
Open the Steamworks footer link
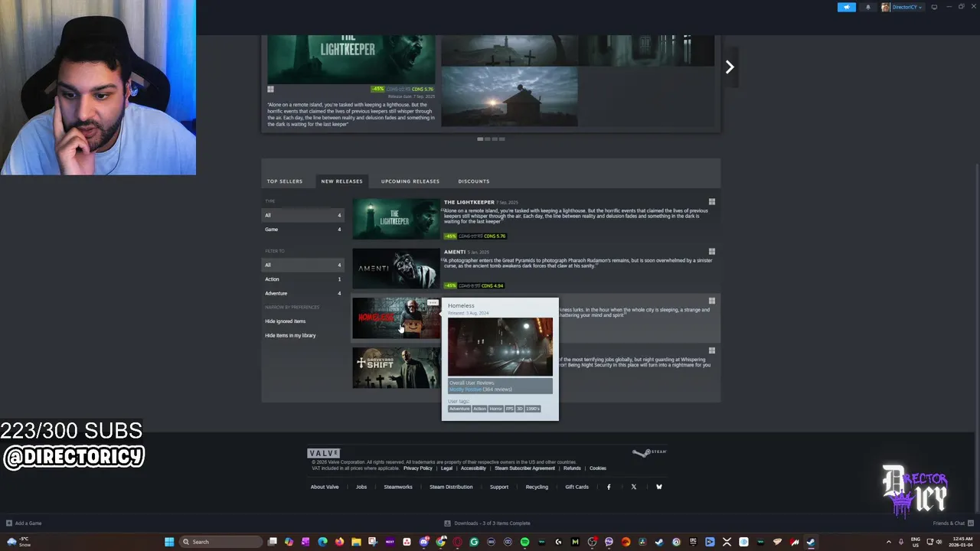click(398, 487)
